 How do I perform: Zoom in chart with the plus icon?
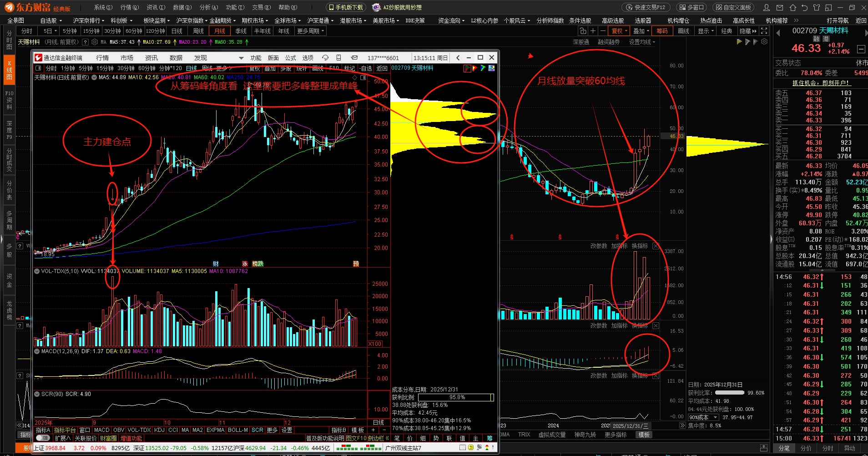point(593,31)
